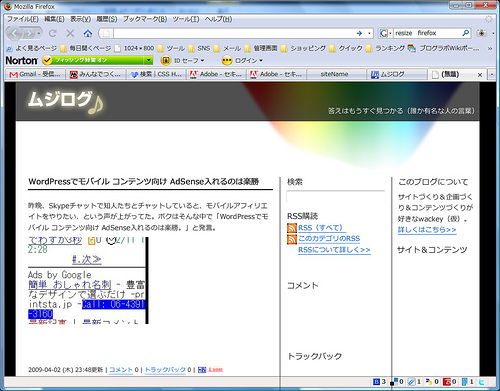Screen dimensions: 500x391
Task: Click the Back arrow button
Action: pyautogui.click(x=14, y=33)
